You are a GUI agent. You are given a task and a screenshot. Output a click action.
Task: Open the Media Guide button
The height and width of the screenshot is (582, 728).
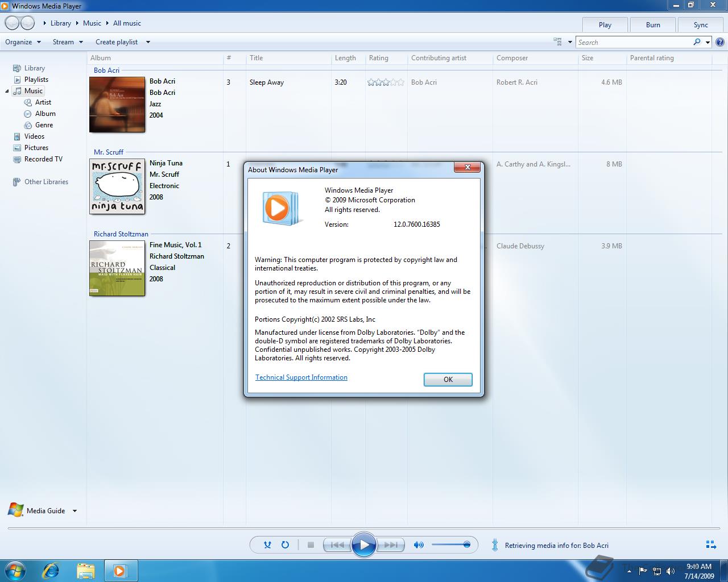[37, 510]
